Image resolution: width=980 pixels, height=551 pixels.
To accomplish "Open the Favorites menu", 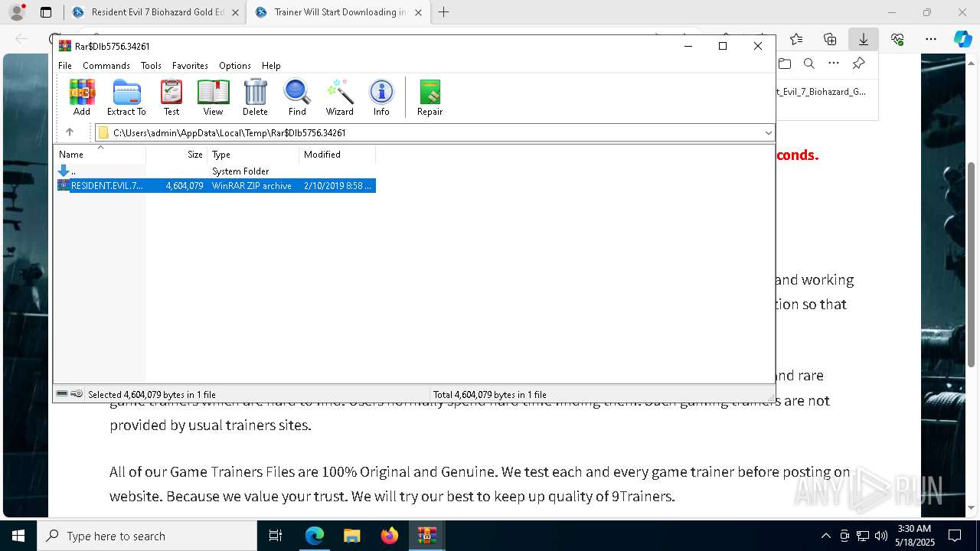I will [190, 66].
